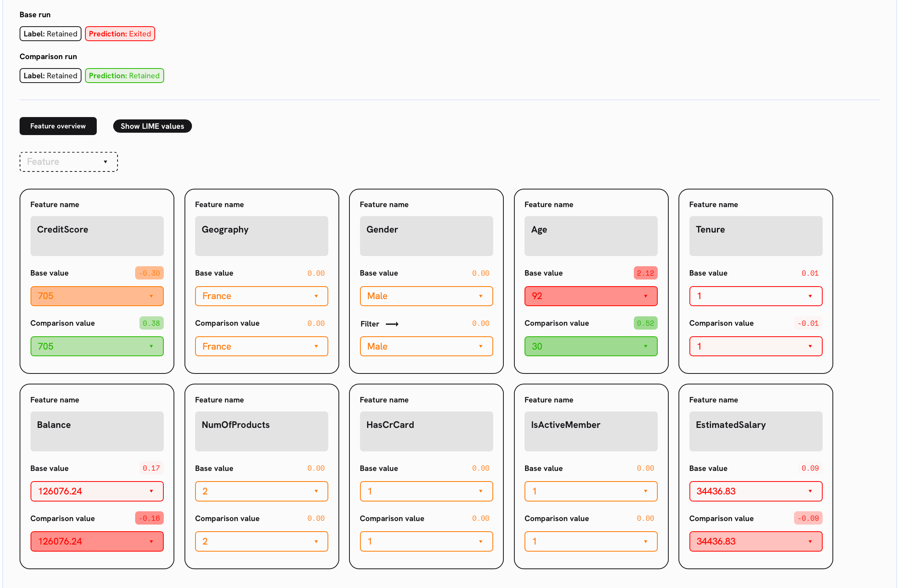Expand Tenure comparison value dropdown
901x588 pixels.
756,346
